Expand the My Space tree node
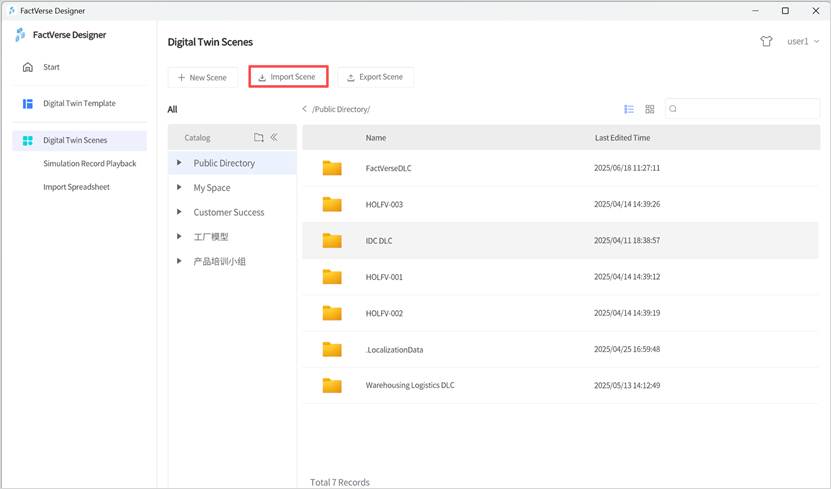This screenshot has width=831, height=489. [x=179, y=188]
